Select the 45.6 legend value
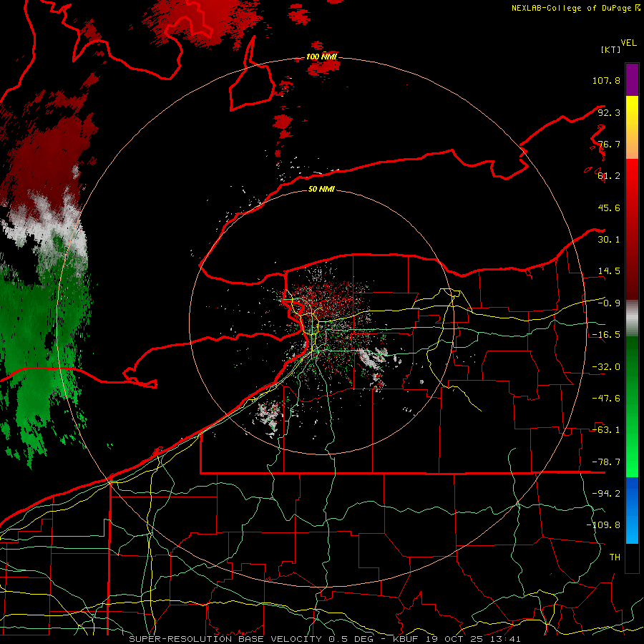644x644 pixels. 609,208
